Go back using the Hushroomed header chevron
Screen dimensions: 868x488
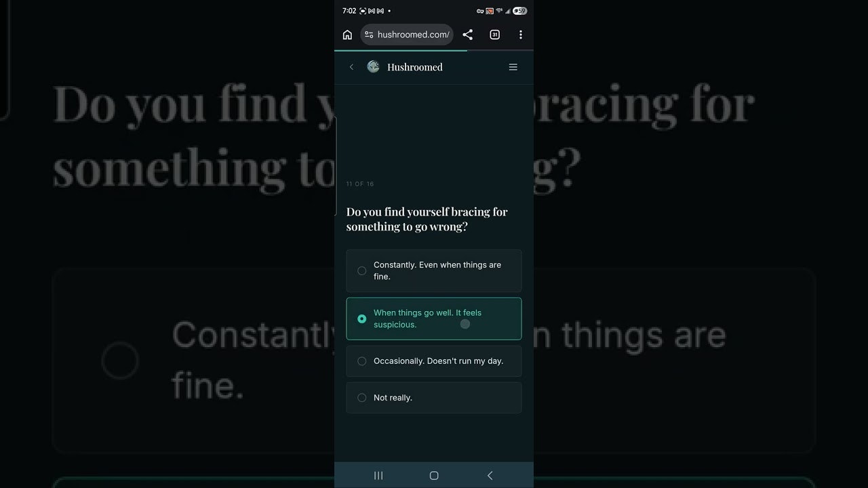tap(351, 66)
